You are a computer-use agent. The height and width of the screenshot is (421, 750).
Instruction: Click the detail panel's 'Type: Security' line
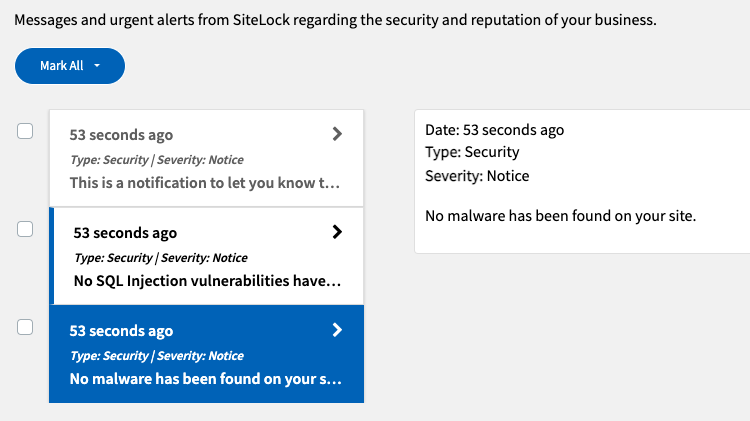[x=472, y=152]
